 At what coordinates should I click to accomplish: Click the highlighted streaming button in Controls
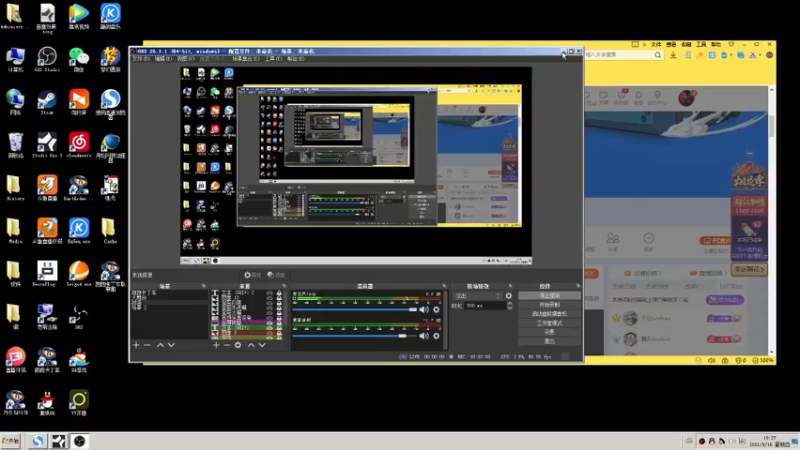(549, 296)
